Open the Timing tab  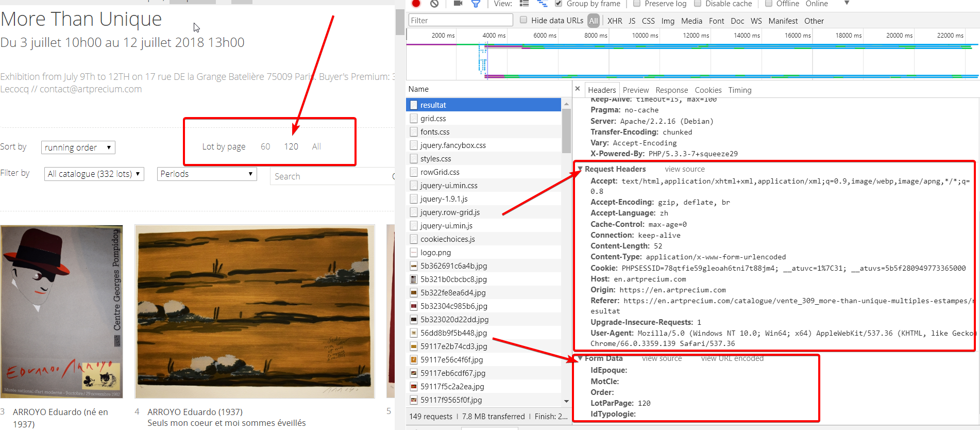point(740,90)
